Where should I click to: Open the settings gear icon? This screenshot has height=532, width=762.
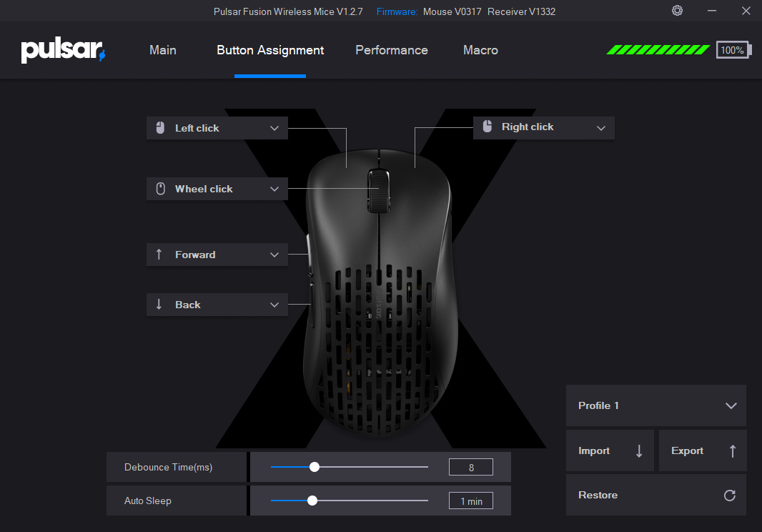coord(677,11)
